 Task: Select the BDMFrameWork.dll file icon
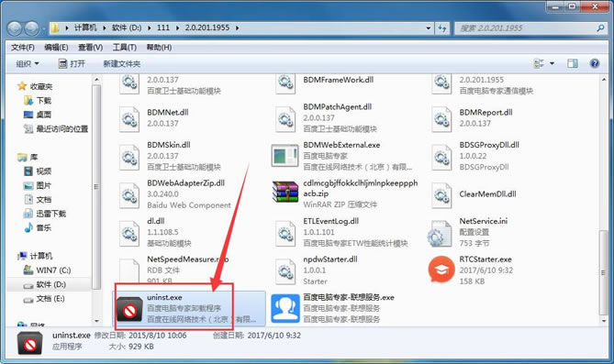pyautogui.click(x=285, y=83)
